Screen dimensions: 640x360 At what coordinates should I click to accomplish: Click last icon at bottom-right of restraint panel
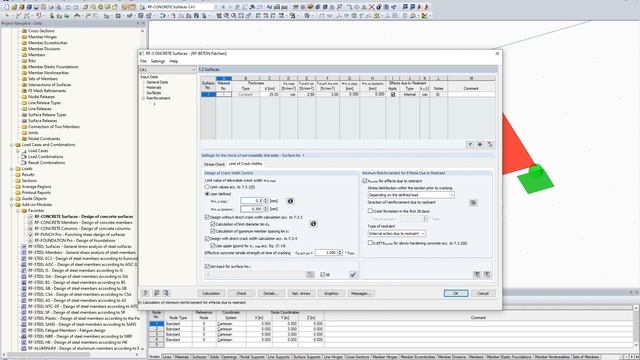(x=487, y=275)
